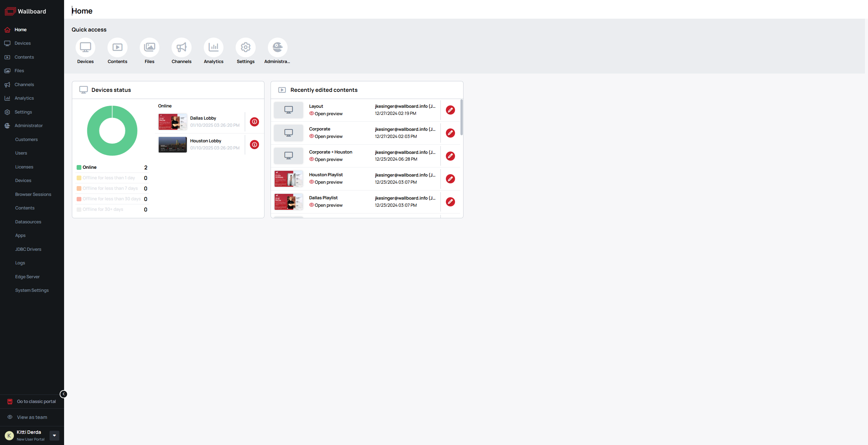This screenshot has height=445, width=868.
Task: Select Browser Sessions in sidebar
Action: coord(33,195)
